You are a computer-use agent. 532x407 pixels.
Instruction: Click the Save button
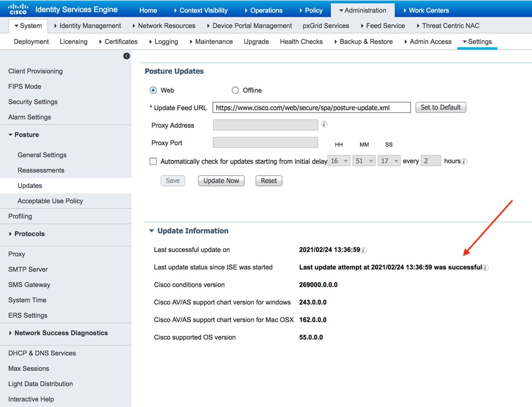pos(173,181)
